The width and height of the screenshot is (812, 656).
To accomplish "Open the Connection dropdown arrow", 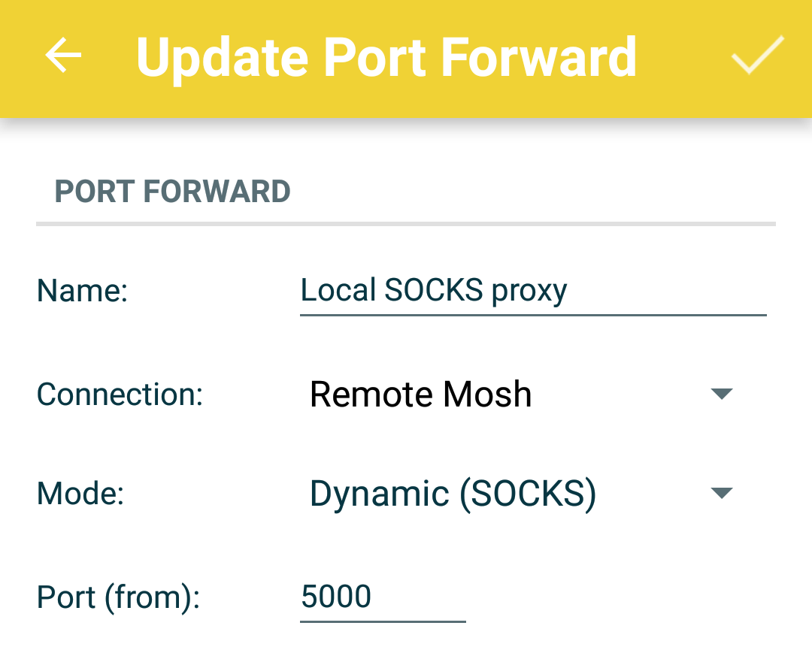I will point(721,394).
